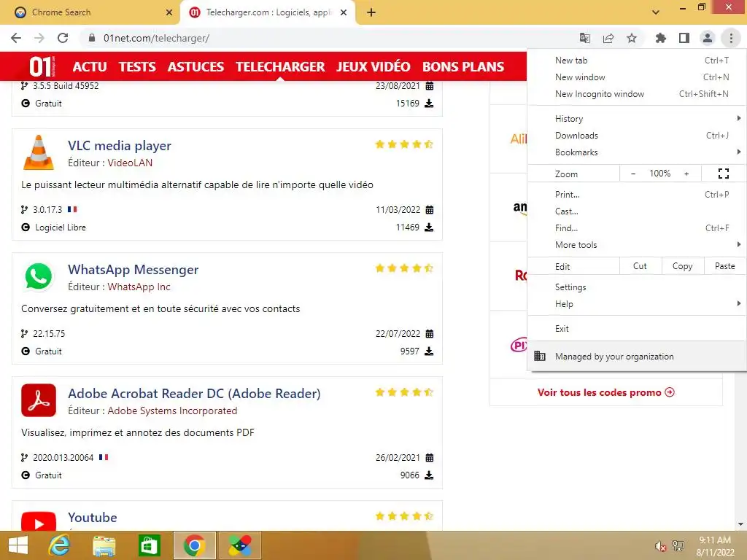Click the page scrollbar down arrow

(741, 524)
